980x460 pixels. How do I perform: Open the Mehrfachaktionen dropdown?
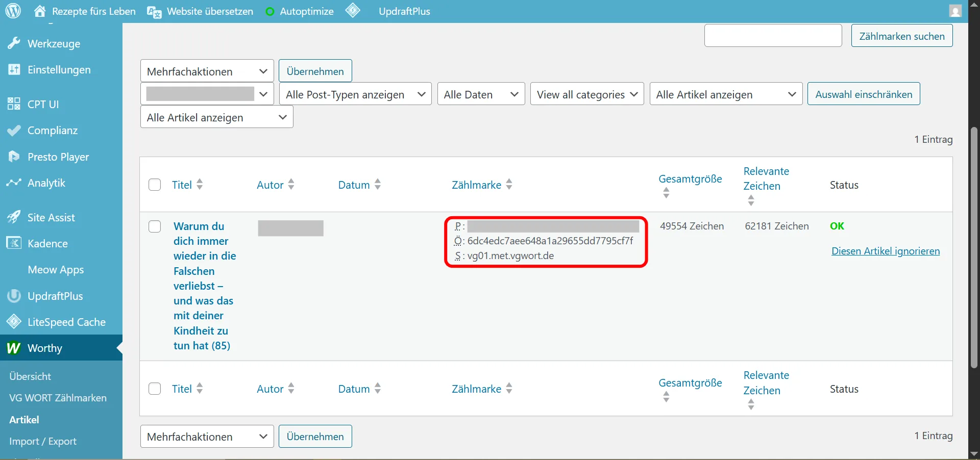pyautogui.click(x=207, y=71)
